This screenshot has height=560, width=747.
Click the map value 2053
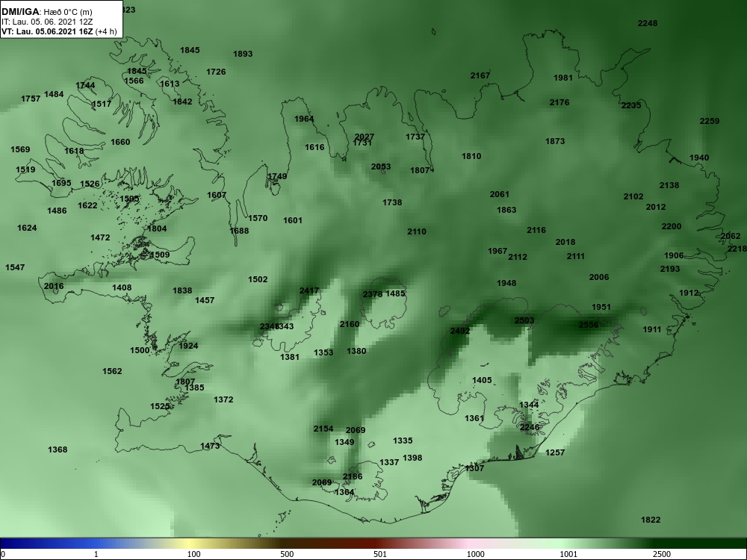coord(381,167)
